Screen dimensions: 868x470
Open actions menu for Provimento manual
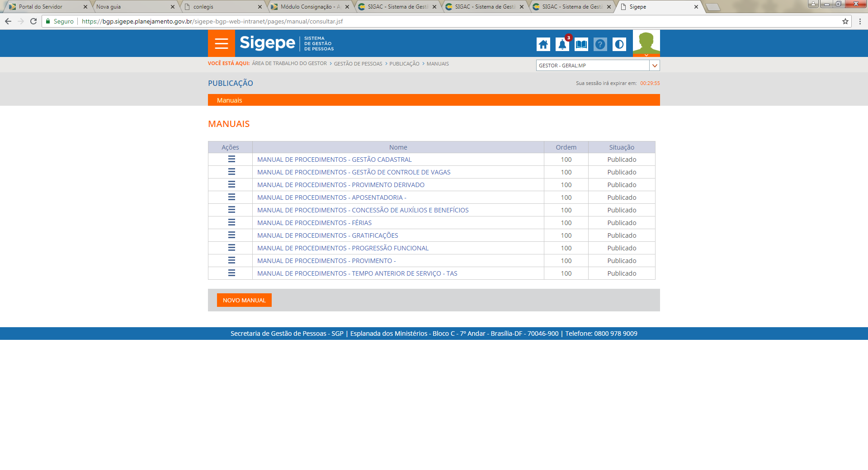pyautogui.click(x=231, y=260)
